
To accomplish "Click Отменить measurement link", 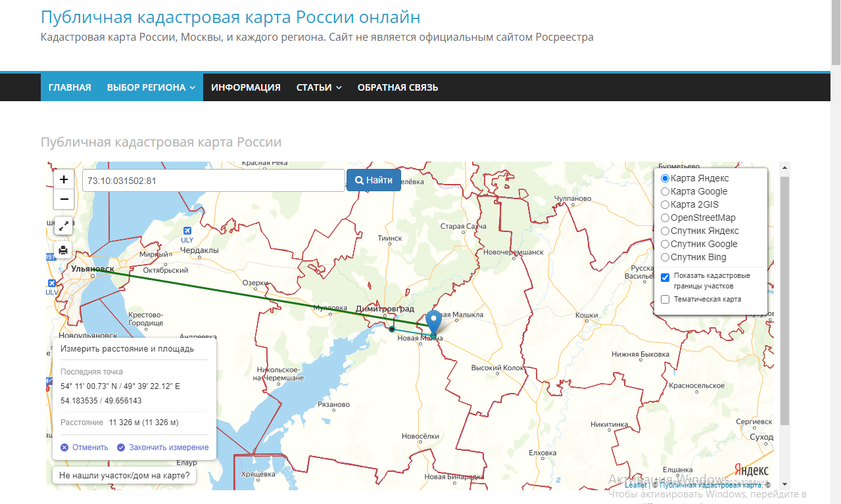I will click(x=84, y=447).
